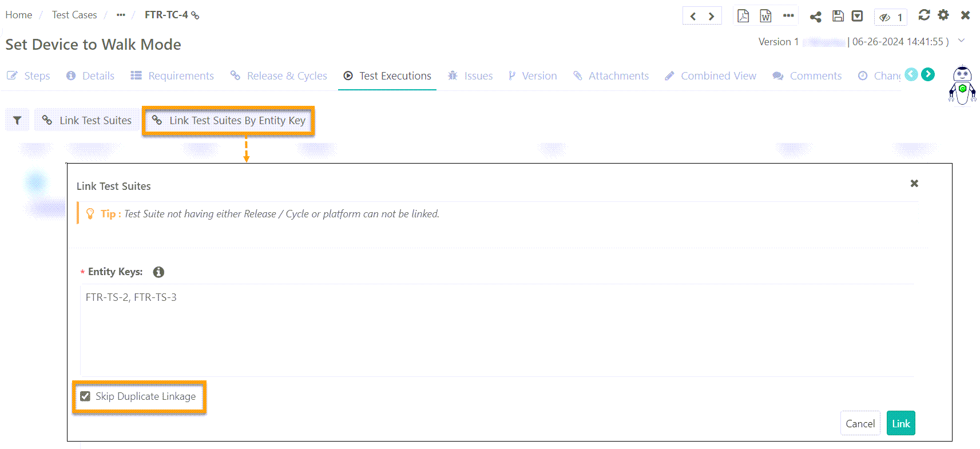Open the Attachments tab

click(611, 76)
